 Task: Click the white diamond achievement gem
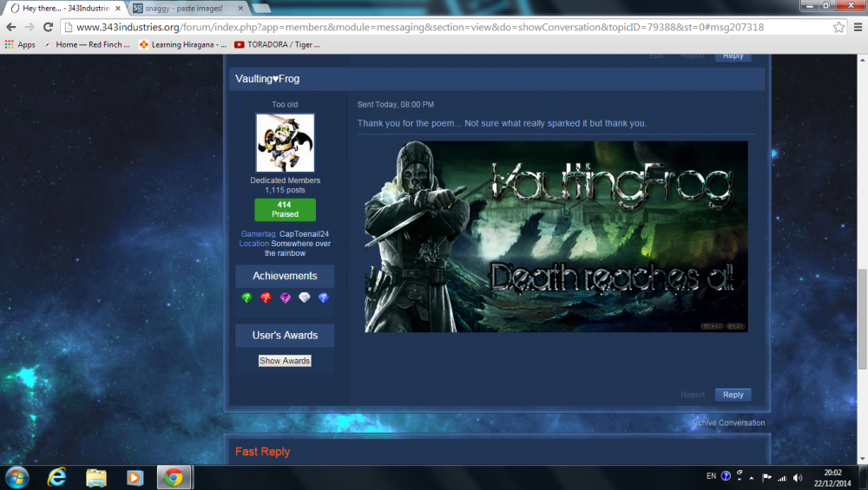pyautogui.click(x=304, y=298)
